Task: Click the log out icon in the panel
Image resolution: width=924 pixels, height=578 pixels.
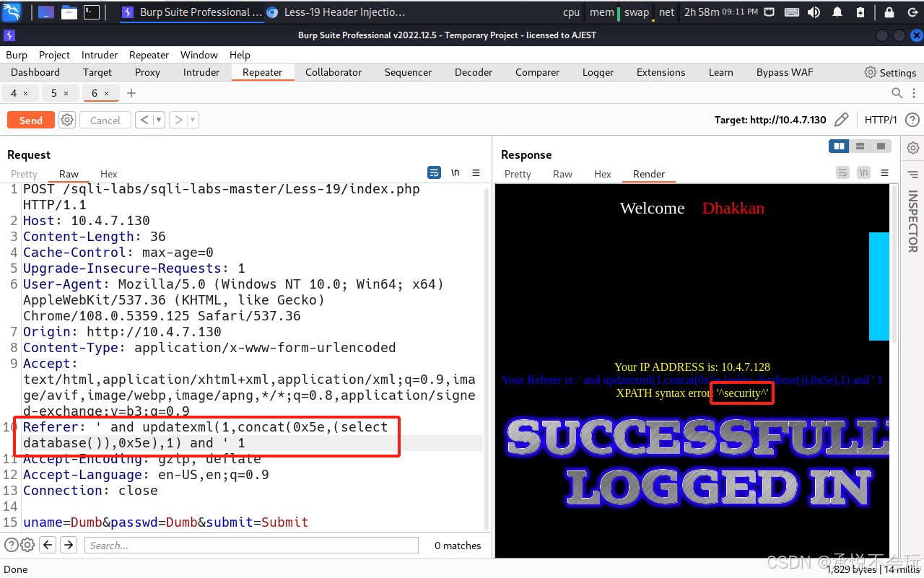Action: [912, 12]
